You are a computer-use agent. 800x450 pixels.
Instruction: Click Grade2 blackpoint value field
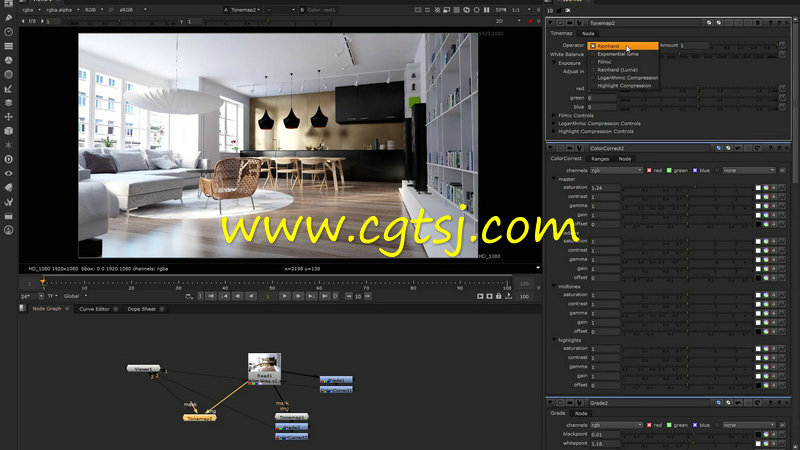605,434
